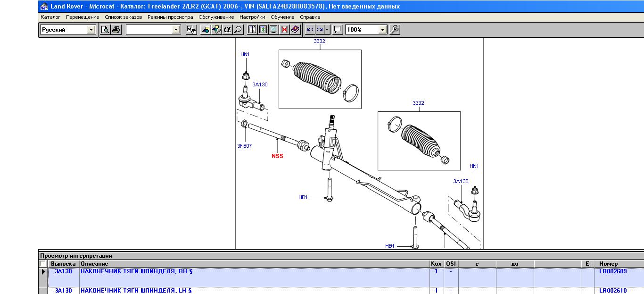Viewport: 644px width, 294px height.
Task: Click the undo arrow icon
Action: (310, 30)
